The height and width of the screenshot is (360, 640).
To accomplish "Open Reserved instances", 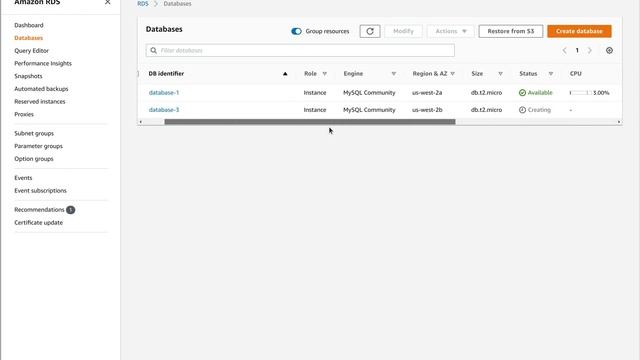I will [x=40, y=101].
